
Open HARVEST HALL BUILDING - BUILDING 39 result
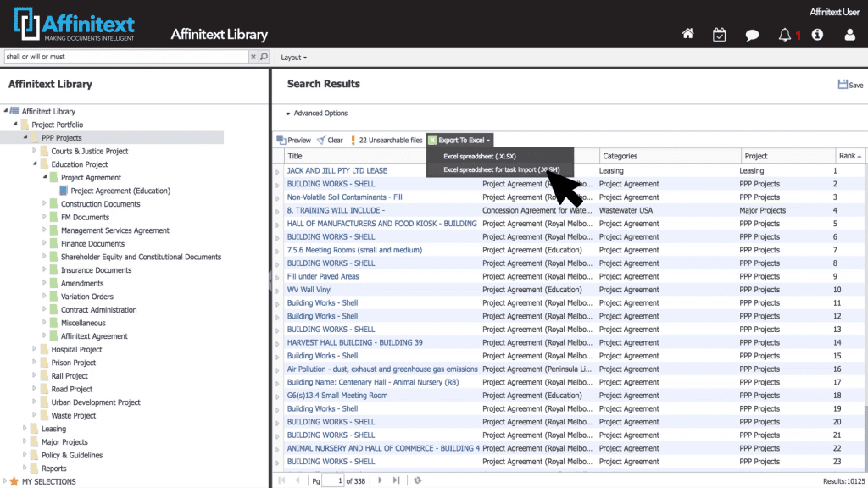point(354,342)
